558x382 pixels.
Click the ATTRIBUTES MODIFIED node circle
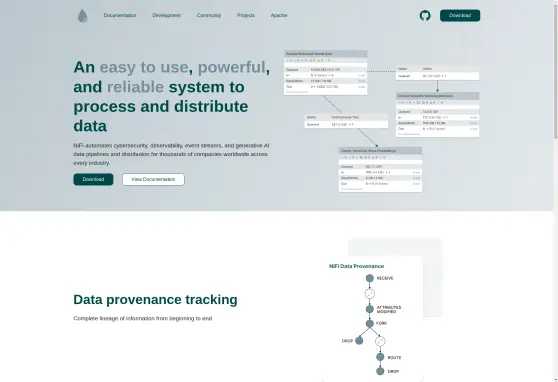coord(370,309)
